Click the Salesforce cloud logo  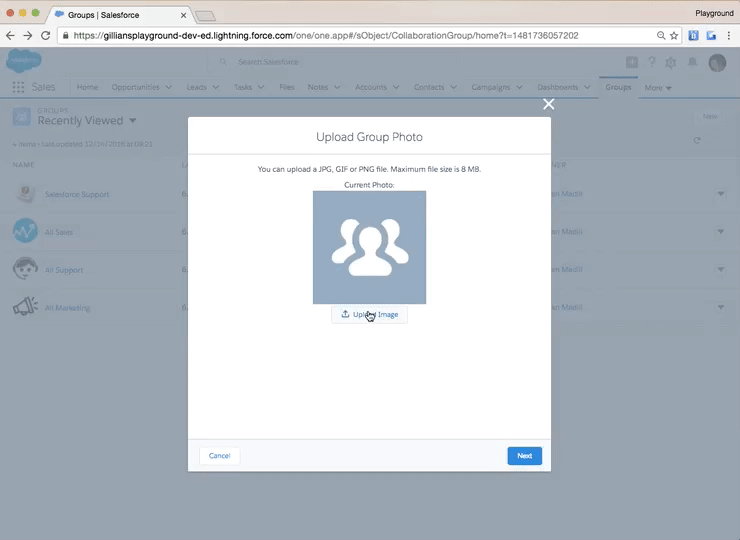coord(24,61)
